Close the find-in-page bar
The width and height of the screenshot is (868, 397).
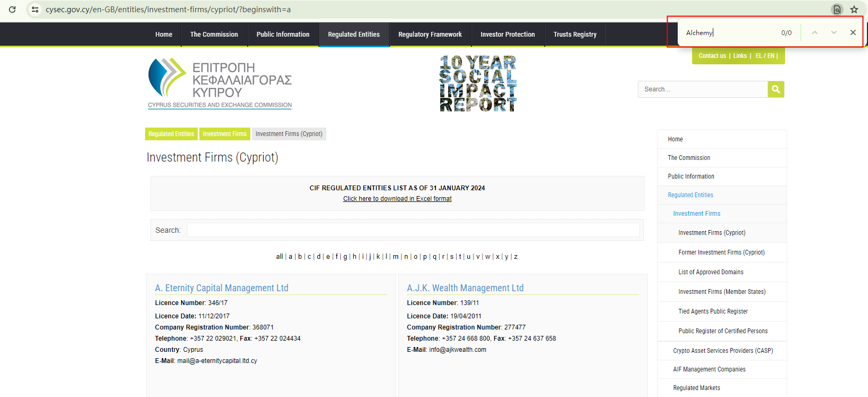pos(853,32)
